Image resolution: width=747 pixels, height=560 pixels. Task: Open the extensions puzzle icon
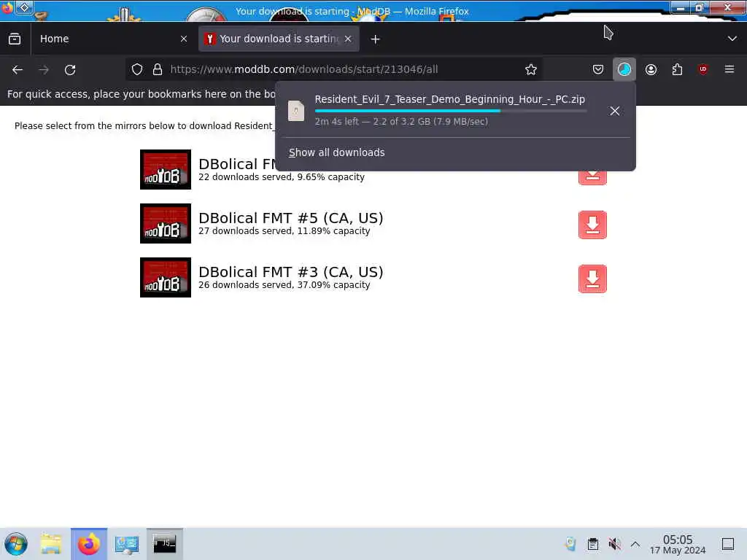click(x=677, y=69)
